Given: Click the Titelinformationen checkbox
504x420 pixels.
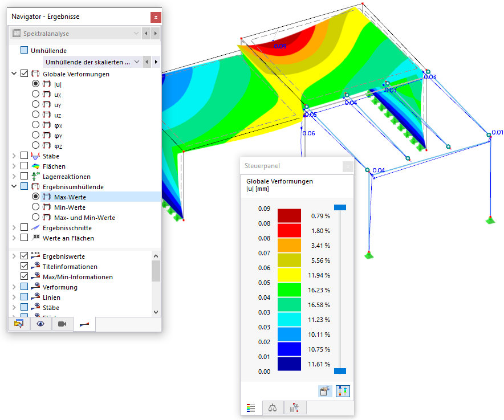Looking at the screenshot, I should (24, 266).
